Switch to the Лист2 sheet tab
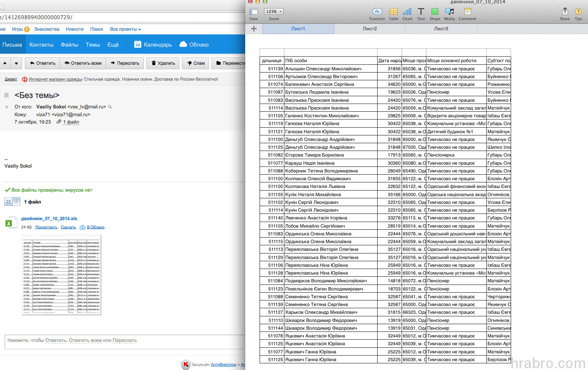Screen dimensions: 588x370 369,28
